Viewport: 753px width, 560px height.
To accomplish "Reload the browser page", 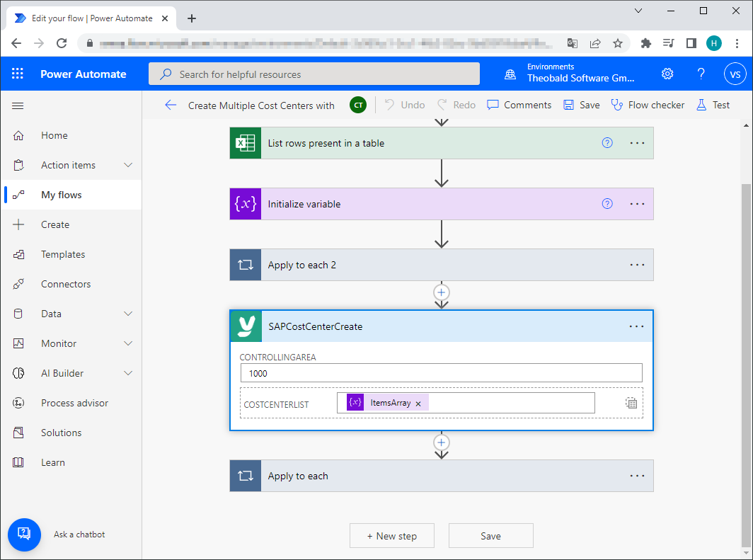I will [62, 43].
